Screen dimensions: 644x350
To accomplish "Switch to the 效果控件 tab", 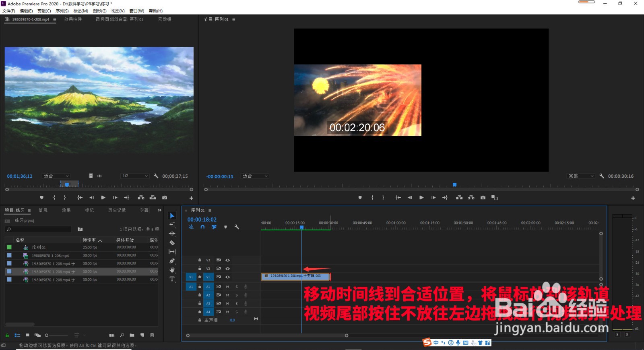I will point(73,19).
